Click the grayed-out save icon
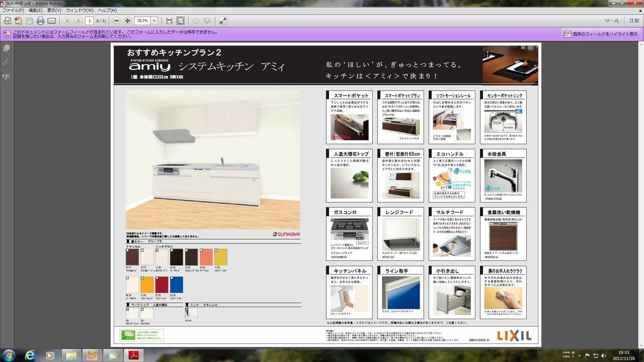Screen dimensions: 644x362 click(x=29, y=21)
